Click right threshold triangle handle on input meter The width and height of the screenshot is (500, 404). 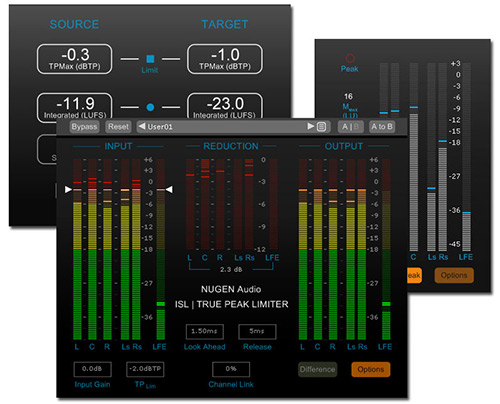169,190
